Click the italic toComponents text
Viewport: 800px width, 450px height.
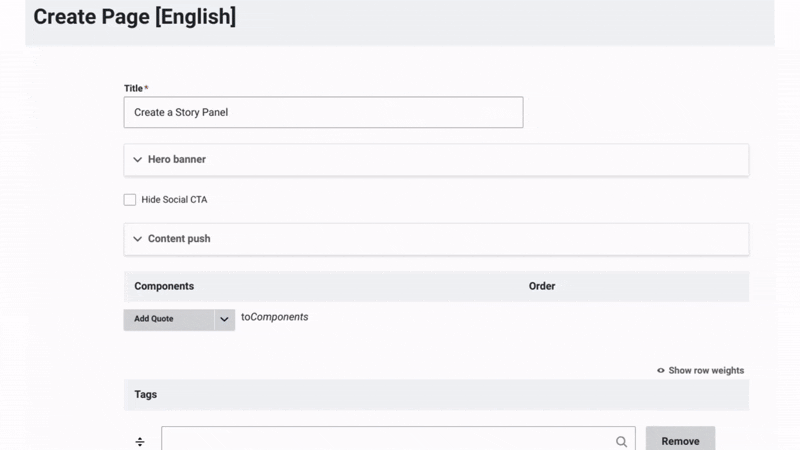pos(274,317)
